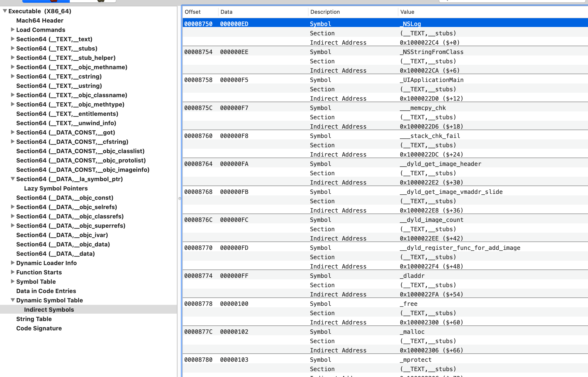Open the Code Signature item
This screenshot has height=377, width=588.
click(x=39, y=328)
